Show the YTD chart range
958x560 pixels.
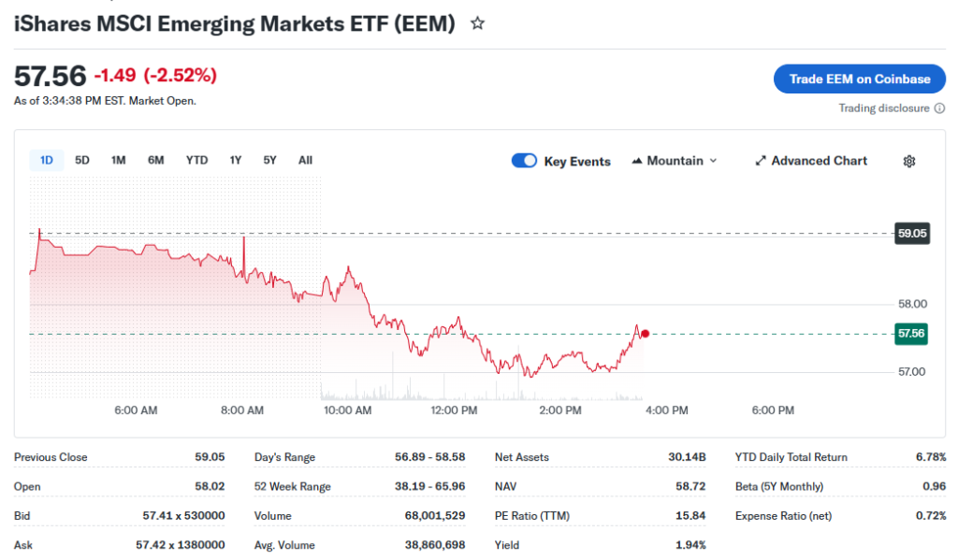(196, 160)
